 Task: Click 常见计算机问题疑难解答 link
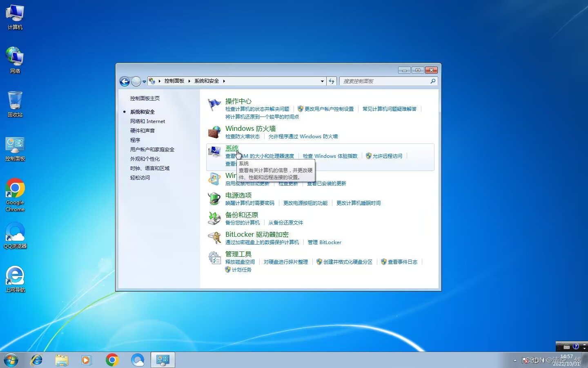point(390,109)
